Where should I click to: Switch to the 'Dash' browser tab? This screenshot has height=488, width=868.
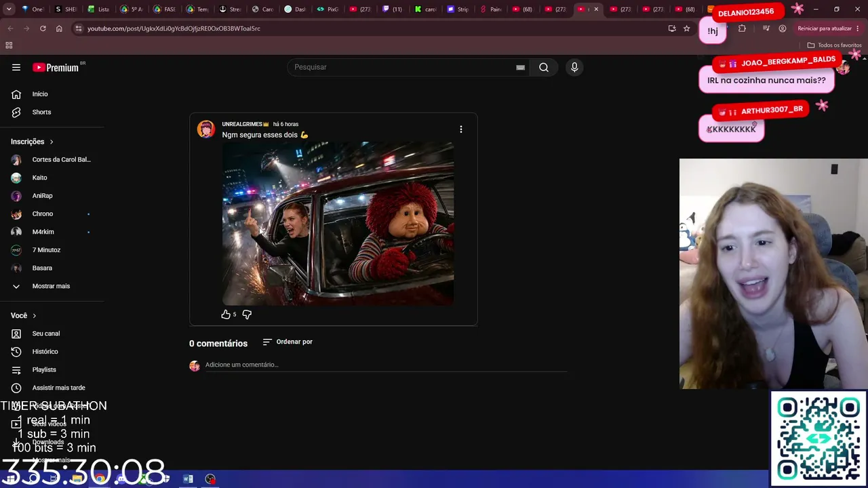coord(295,9)
